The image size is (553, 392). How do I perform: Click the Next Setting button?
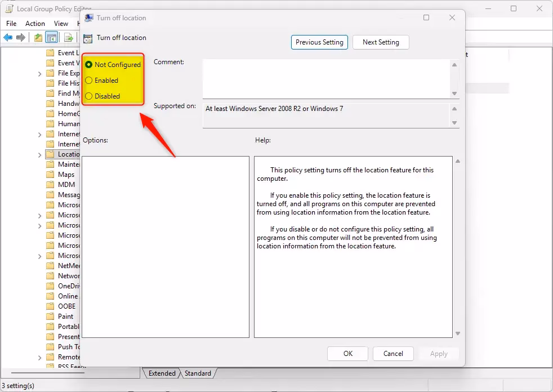(381, 42)
